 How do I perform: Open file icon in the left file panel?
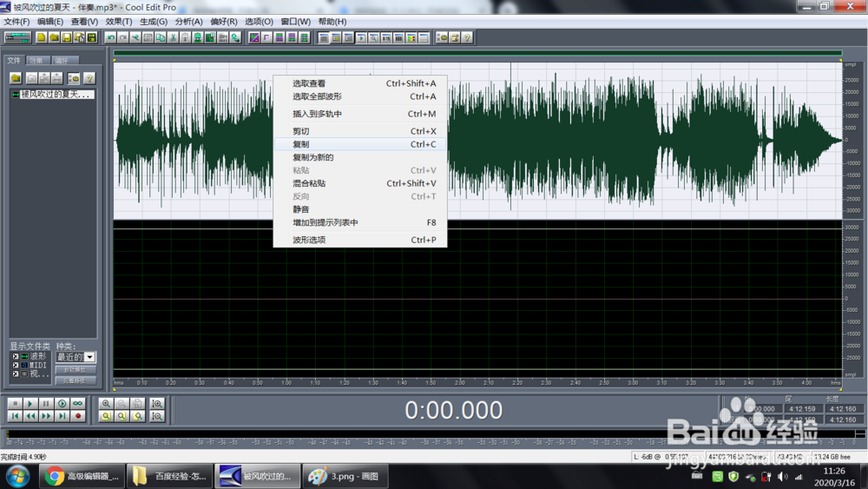[16, 78]
